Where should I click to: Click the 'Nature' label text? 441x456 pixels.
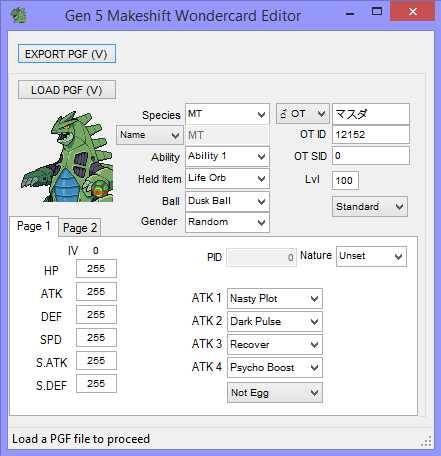[316, 255]
